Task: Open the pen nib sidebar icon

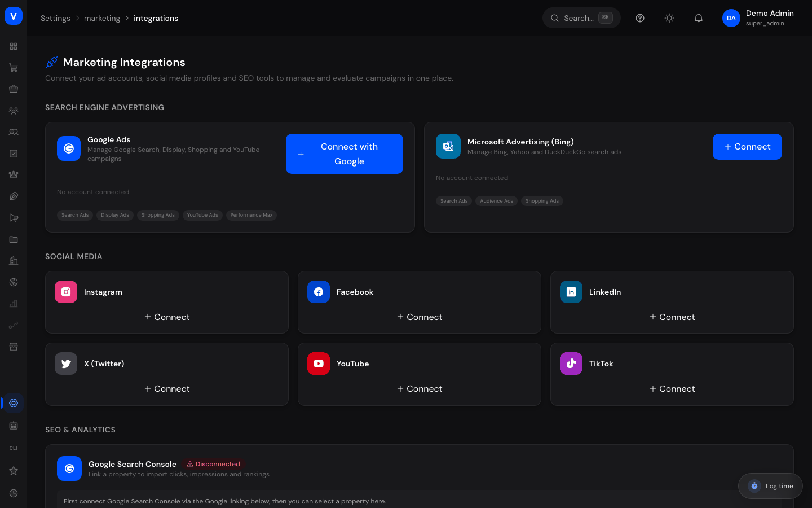Action: coord(14,196)
